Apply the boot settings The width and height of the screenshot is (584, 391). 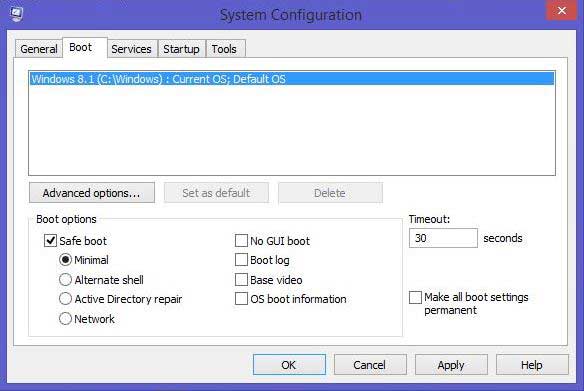click(x=451, y=365)
